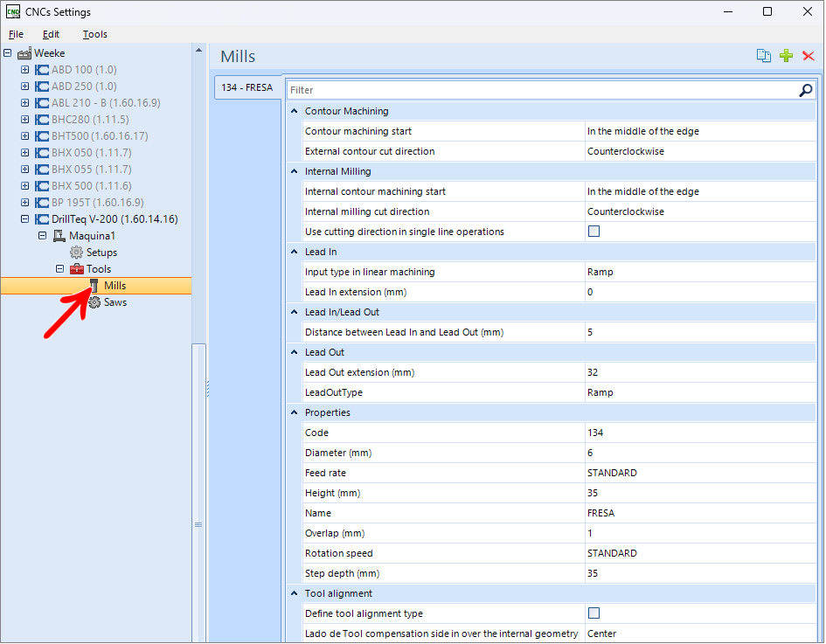Expand the BHT500 tree node
The image size is (826, 644).
pos(24,135)
